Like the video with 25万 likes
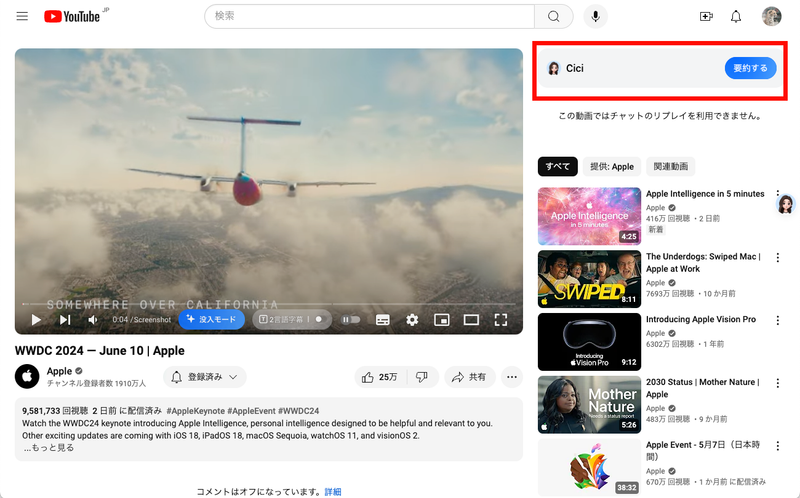Viewport: 800px width, 498px height. click(x=380, y=377)
